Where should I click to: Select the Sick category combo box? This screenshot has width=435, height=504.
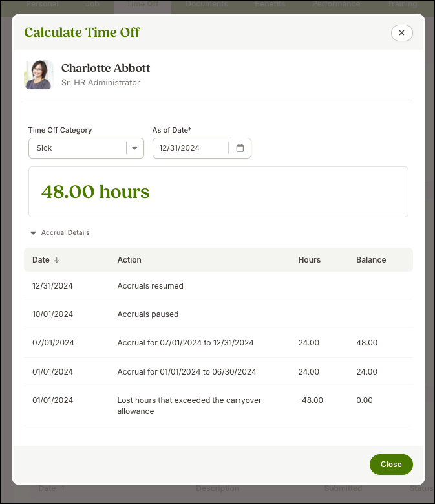[x=86, y=148]
